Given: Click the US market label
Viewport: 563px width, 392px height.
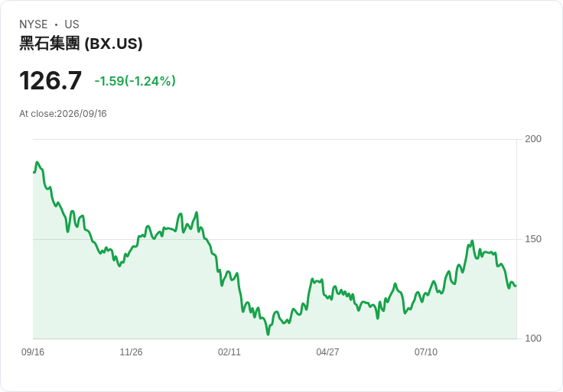Looking at the screenshot, I should pos(72,24).
